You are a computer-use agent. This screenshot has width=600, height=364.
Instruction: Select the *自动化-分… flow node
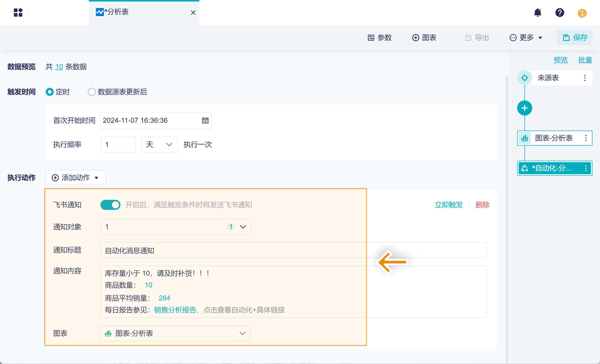pyautogui.click(x=555, y=168)
